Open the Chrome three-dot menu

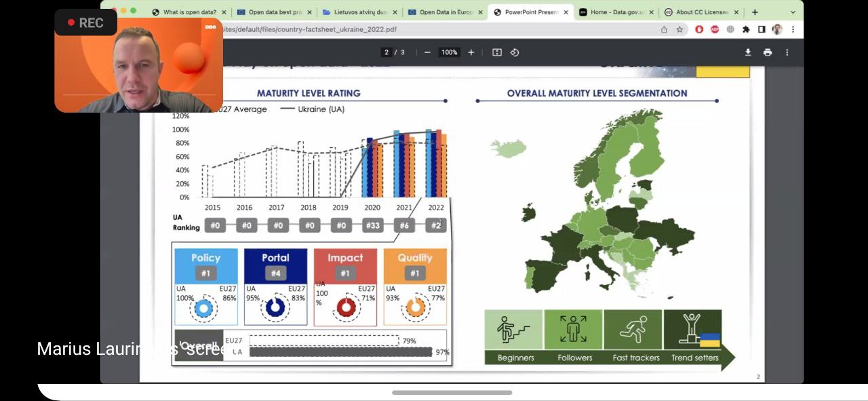point(793,29)
